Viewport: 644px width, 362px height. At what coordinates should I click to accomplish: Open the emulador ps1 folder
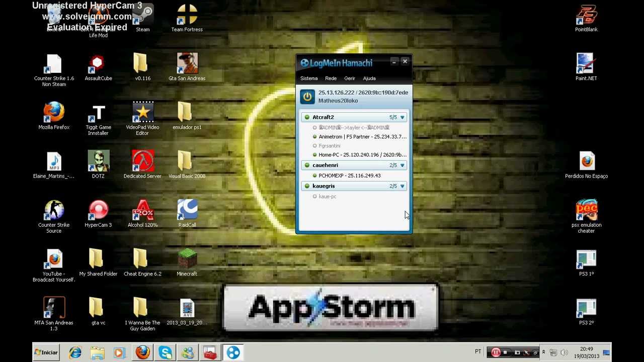tap(187, 116)
